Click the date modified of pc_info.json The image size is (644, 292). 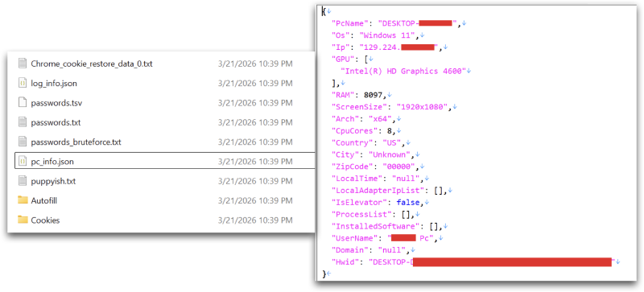[255, 162]
